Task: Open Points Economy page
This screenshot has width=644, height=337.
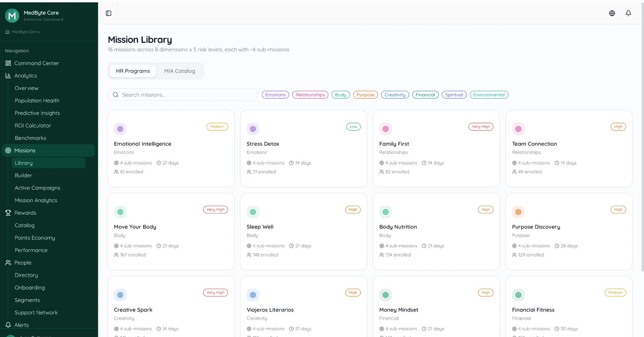Action: 48,238
